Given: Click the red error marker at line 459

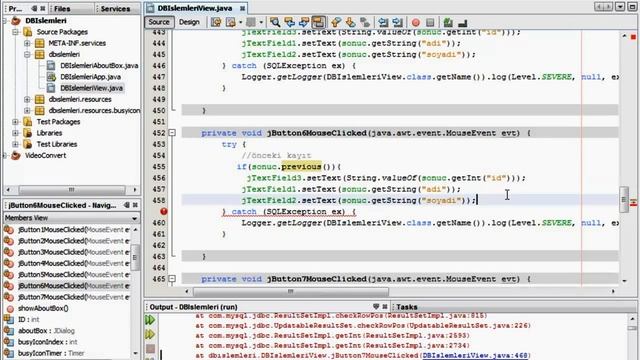Looking at the screenshot, I should point(164,211).
